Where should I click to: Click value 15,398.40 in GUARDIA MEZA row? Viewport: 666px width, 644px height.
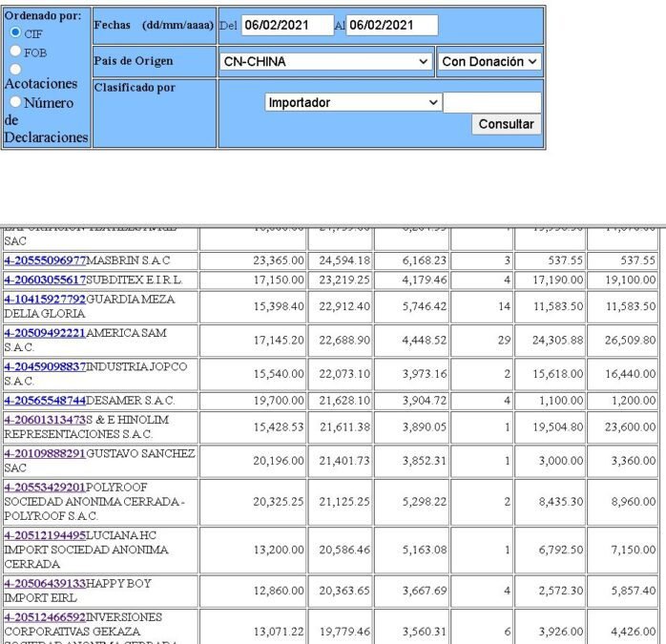[279, 306]
